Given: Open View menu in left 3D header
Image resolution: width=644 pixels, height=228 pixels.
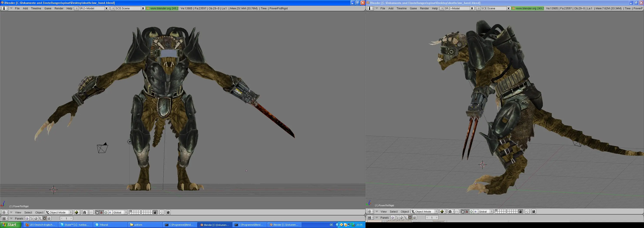Looking at the screenshot, I should [18, 213].
